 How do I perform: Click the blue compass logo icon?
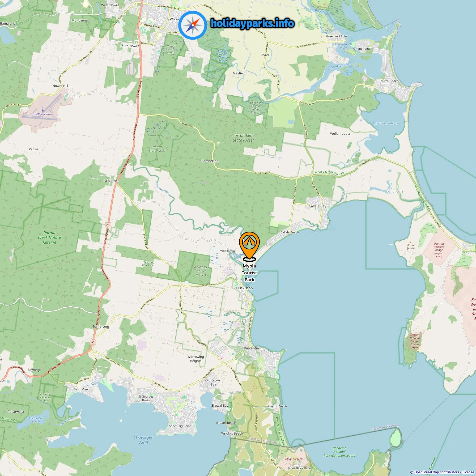(x=193, y=25)
